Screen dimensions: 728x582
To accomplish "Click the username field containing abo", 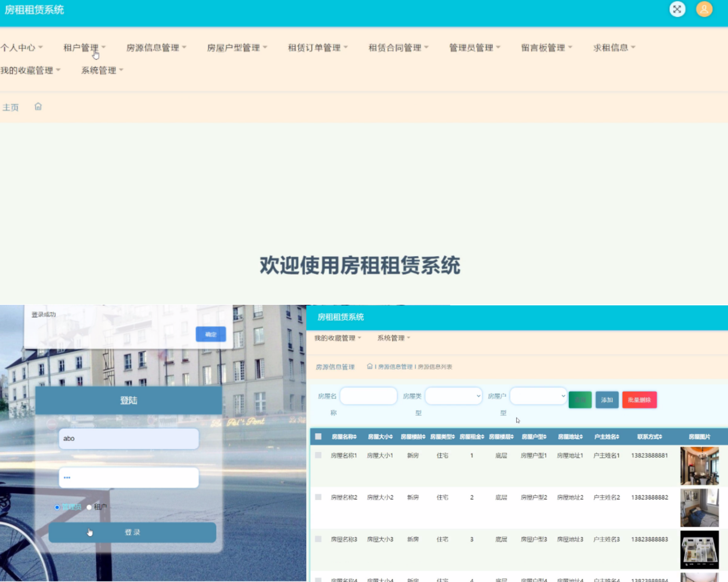I will 129,438.
